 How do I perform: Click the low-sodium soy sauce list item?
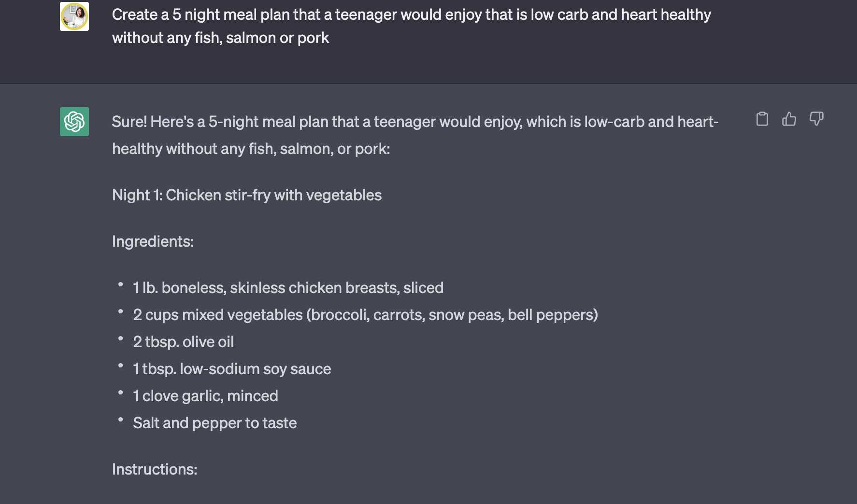click(x=232, y=369)
